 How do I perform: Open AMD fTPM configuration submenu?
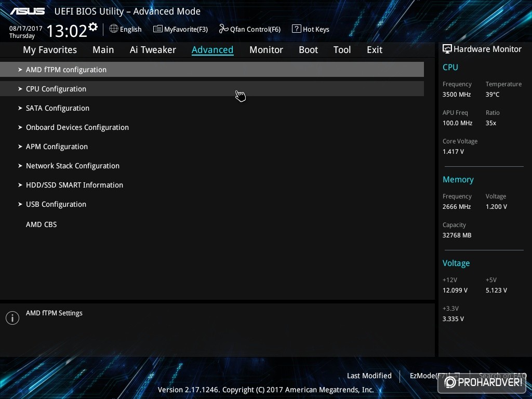point(212,70)
